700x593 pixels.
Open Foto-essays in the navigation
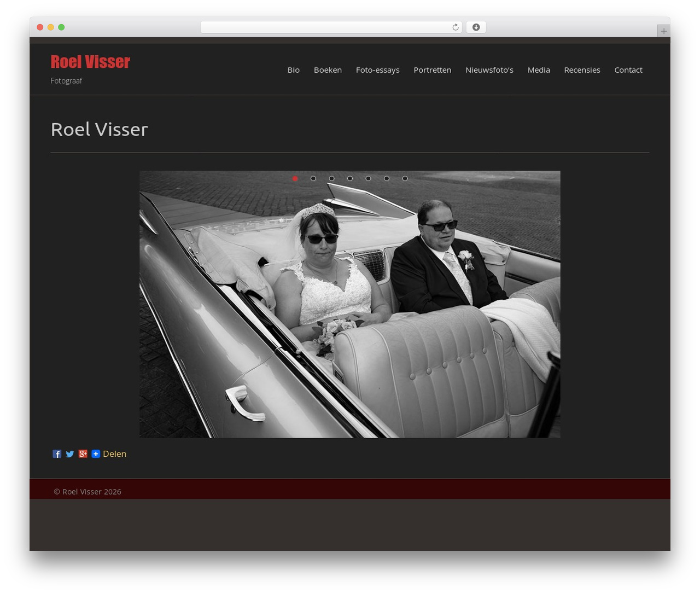click(x=378, y=70)
